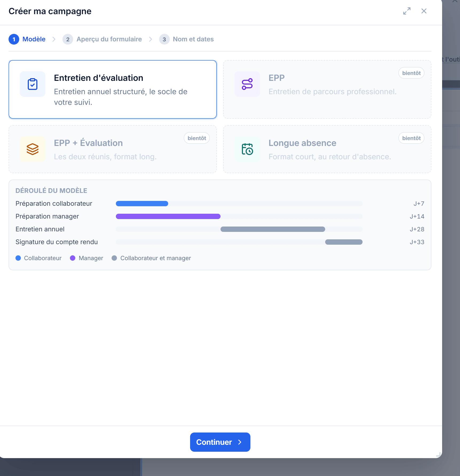Click the J+28 deadline label
460x476 pixels.
pyautogui.click(x=417, y=229)
